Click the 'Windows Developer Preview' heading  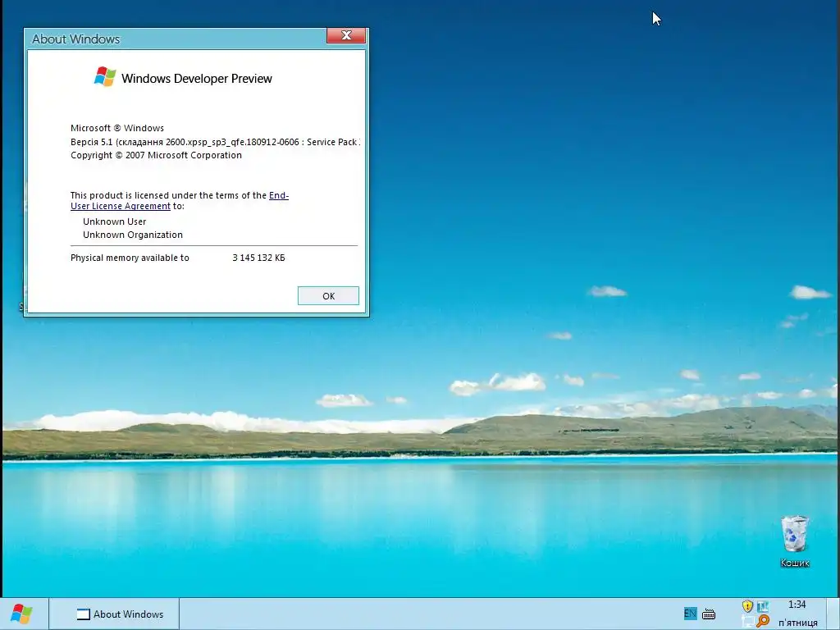pos(197,79)
